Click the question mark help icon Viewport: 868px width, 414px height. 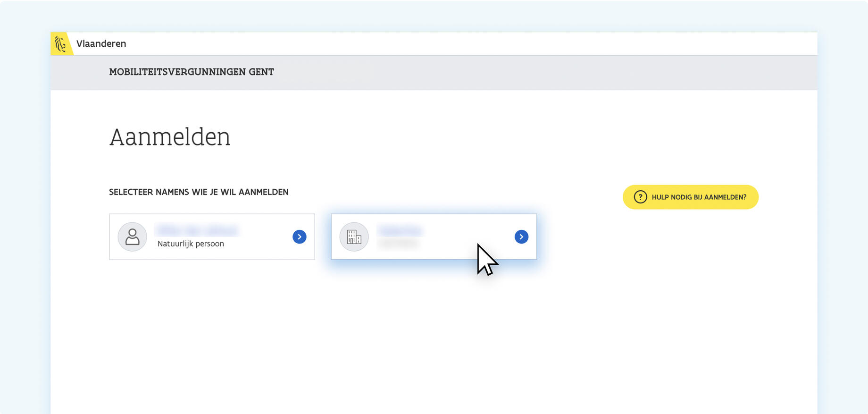640,197
